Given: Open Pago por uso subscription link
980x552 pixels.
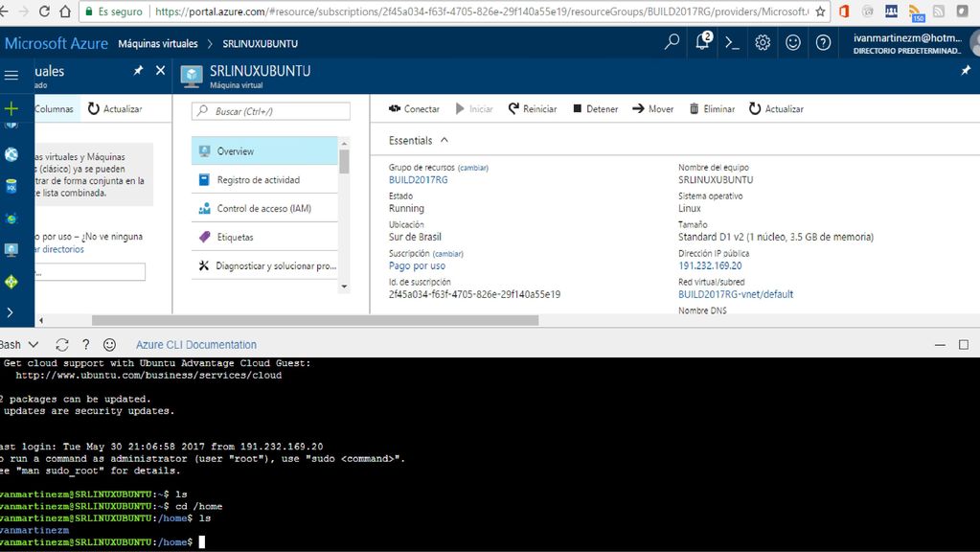Looking at the screenshot, I should (417, 265).
